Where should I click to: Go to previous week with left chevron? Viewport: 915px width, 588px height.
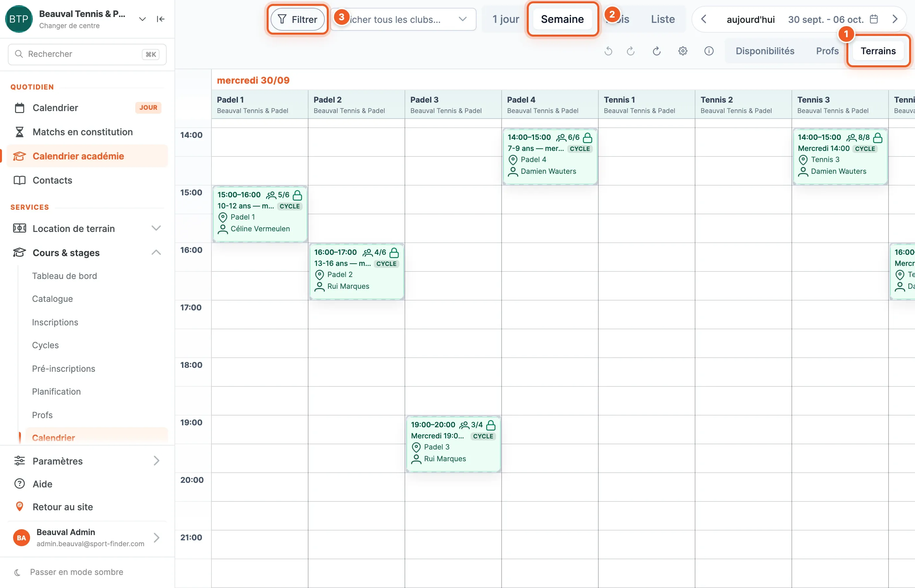coord(704,19)
